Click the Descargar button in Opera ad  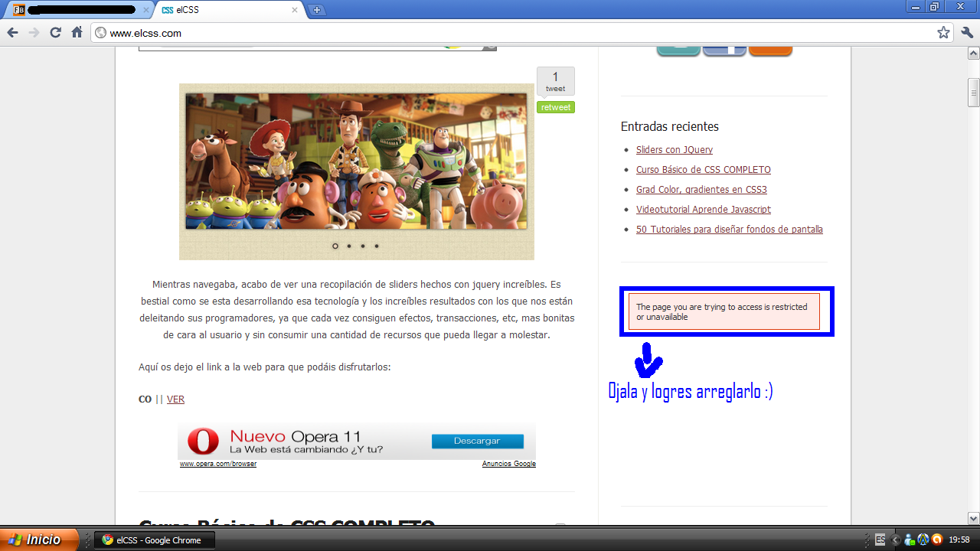pyautogui.click(x=477, y=441)
